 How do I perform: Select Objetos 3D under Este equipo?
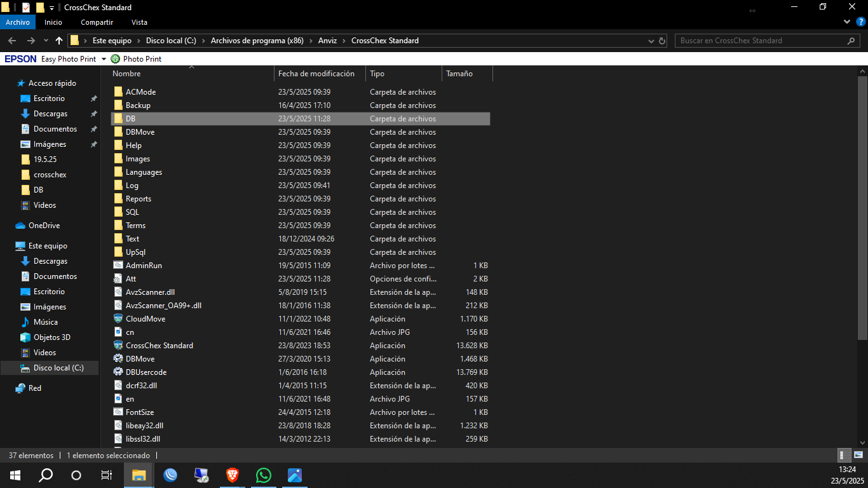[51, 337]
